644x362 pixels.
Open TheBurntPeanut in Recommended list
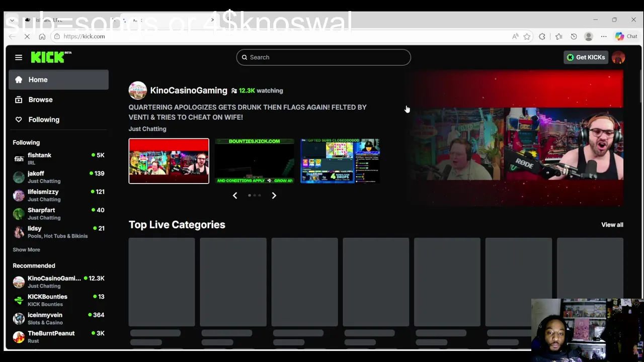(x=58, y=337)
